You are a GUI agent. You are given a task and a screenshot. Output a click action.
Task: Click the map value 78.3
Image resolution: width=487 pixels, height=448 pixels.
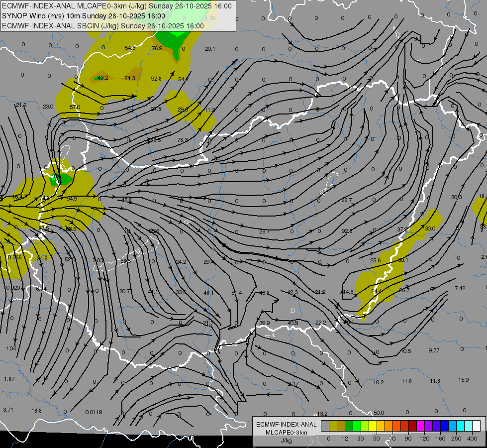pos(183,140)
